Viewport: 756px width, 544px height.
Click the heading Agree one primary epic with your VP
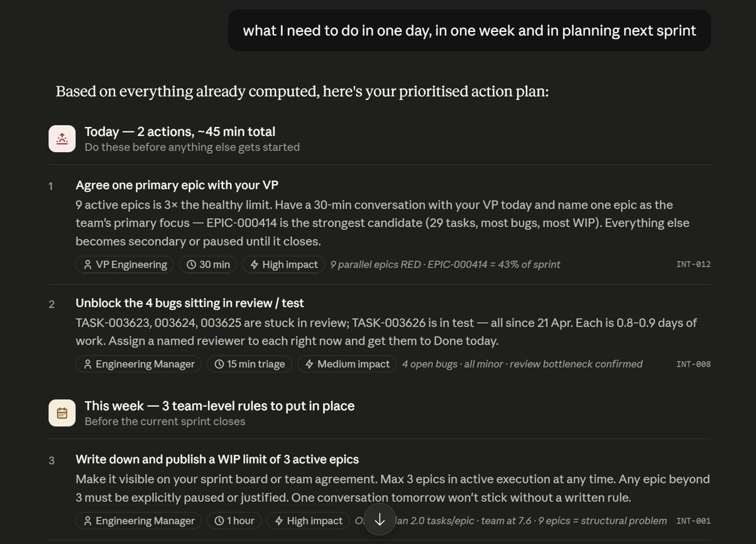point(177,185)
